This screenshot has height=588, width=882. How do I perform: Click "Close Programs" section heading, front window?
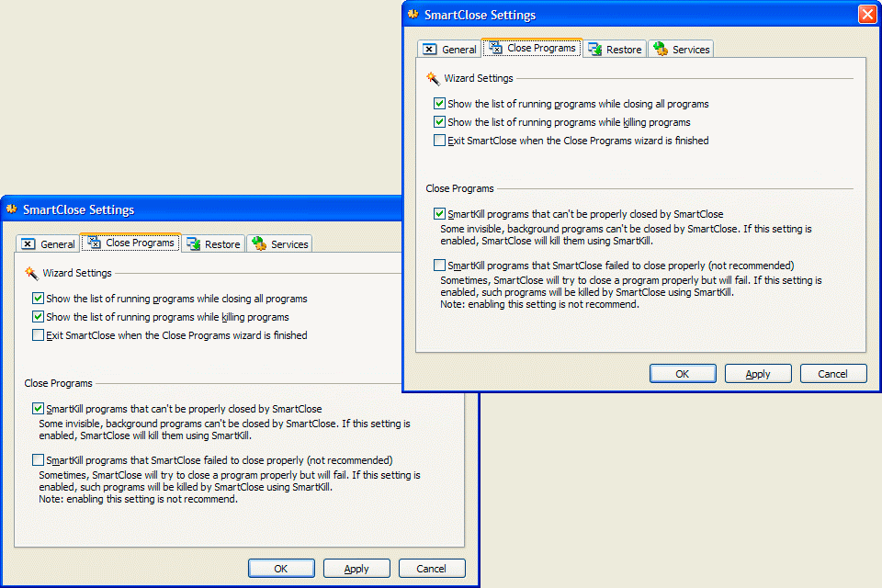[x=459, y=188]
